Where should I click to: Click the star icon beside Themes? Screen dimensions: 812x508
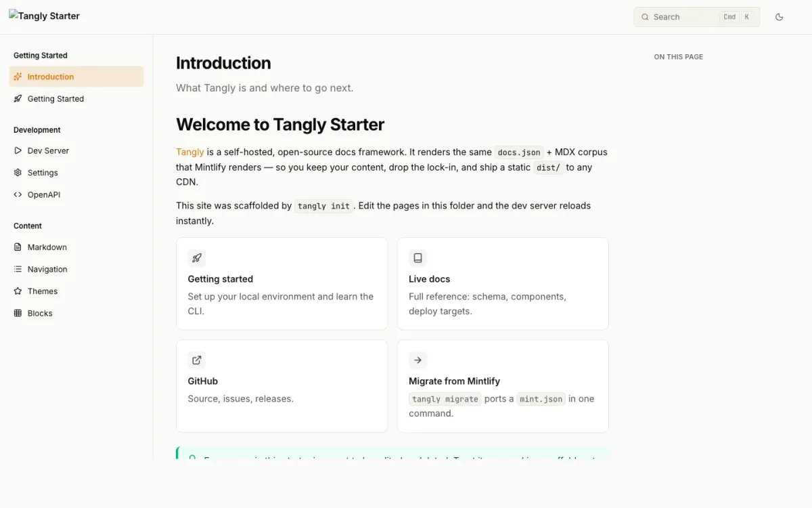pos(18,291)
